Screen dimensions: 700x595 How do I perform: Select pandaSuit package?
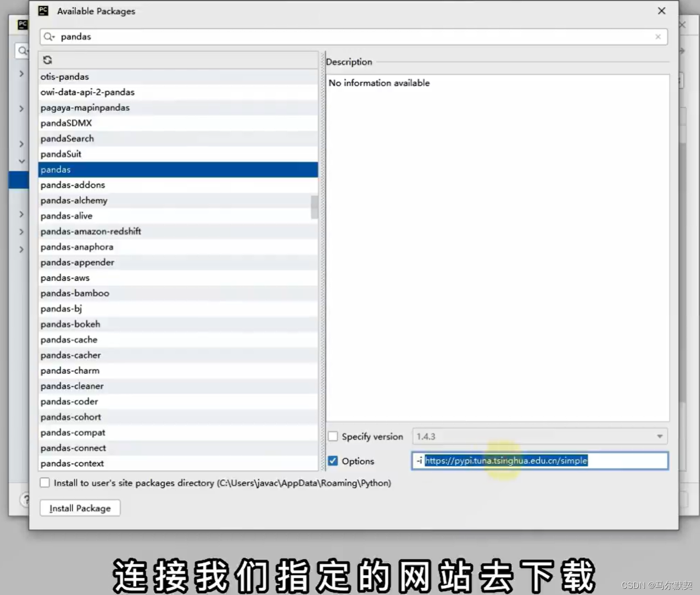click(x=178, y=154)
